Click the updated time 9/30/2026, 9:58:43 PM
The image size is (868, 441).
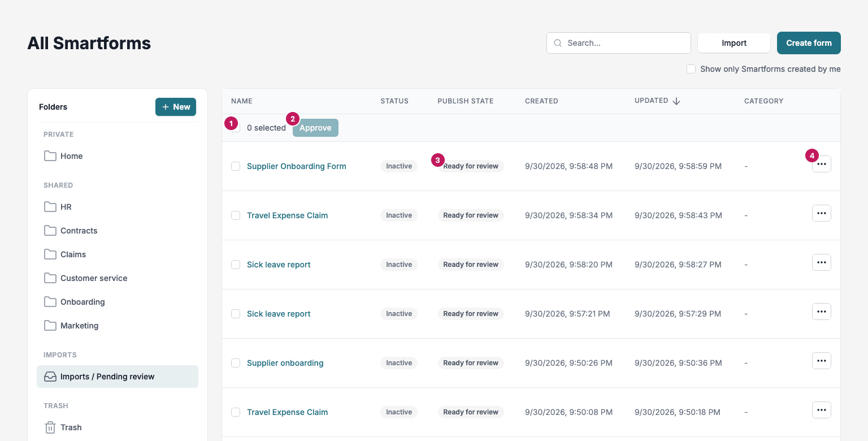pos(678,215)
